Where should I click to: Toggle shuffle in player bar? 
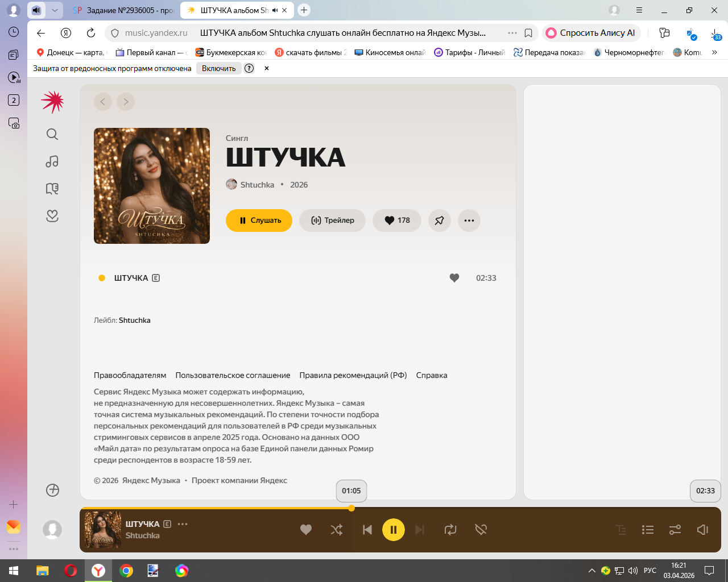coord(337,530)
